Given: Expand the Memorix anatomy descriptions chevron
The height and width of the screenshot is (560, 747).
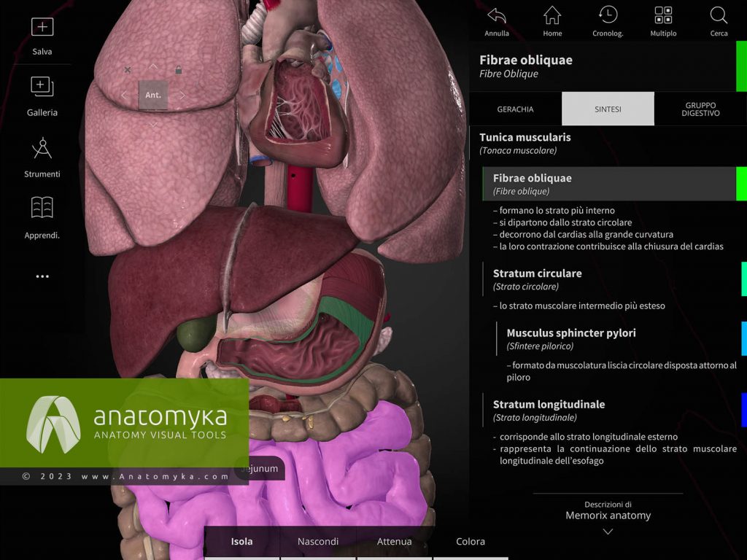Looking at the screenshot, I should click(607, 532).
